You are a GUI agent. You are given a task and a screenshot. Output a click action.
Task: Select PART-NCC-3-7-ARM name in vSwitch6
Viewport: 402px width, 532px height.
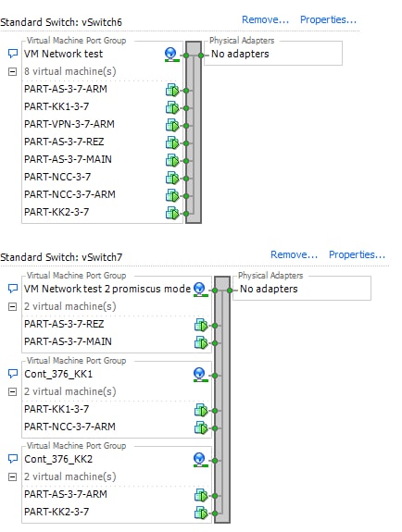tap(69, 194)
